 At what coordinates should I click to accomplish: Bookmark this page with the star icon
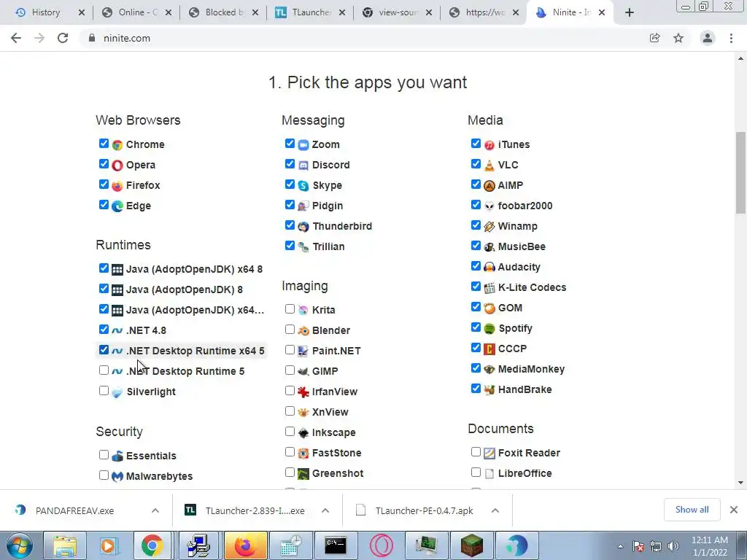pos(678,38)
